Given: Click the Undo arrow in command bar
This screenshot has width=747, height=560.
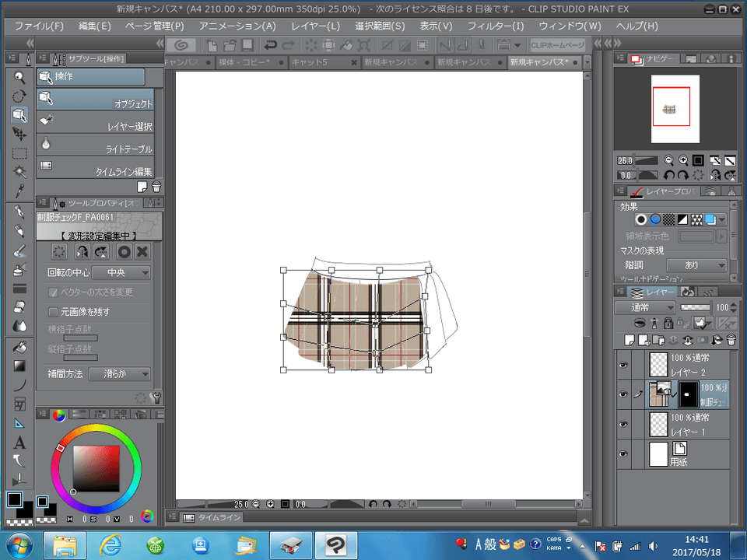Looking at the screenshot, I should (272, 45).
